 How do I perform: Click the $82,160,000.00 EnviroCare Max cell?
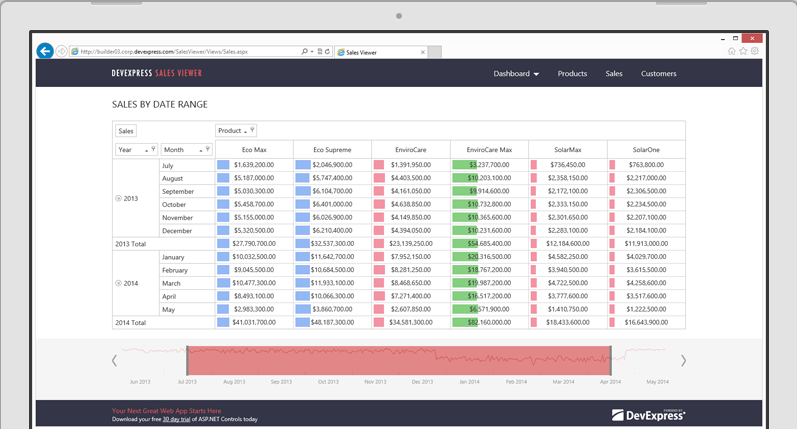click(x=489, y=322)
